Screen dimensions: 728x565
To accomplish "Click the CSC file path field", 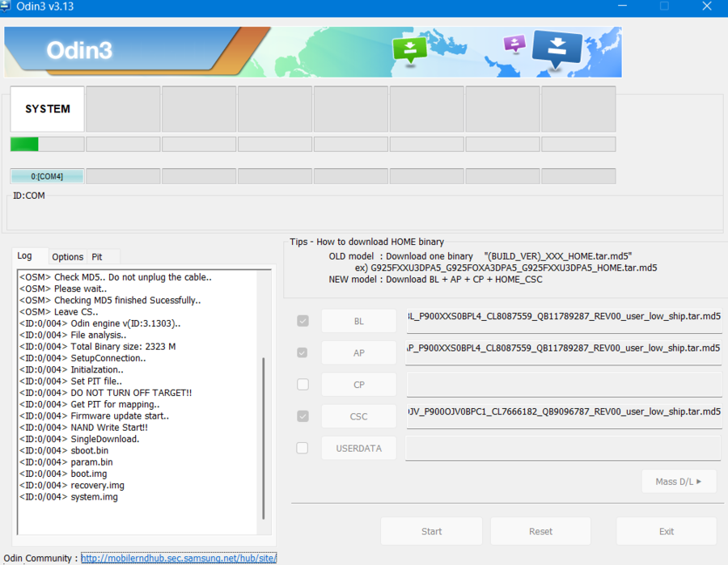I will click(x=564, y=416).
